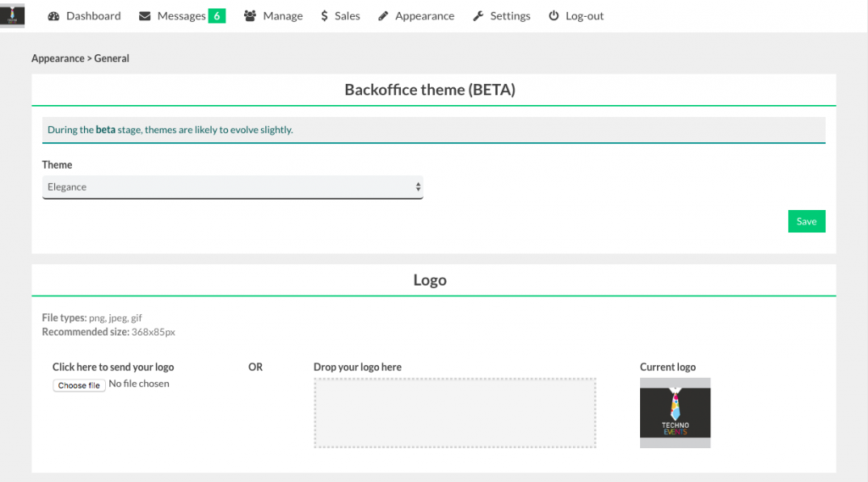
Task: Click the current Techno Events logo thumbnail
Action: pyautogui.click(x=675, y=413)
